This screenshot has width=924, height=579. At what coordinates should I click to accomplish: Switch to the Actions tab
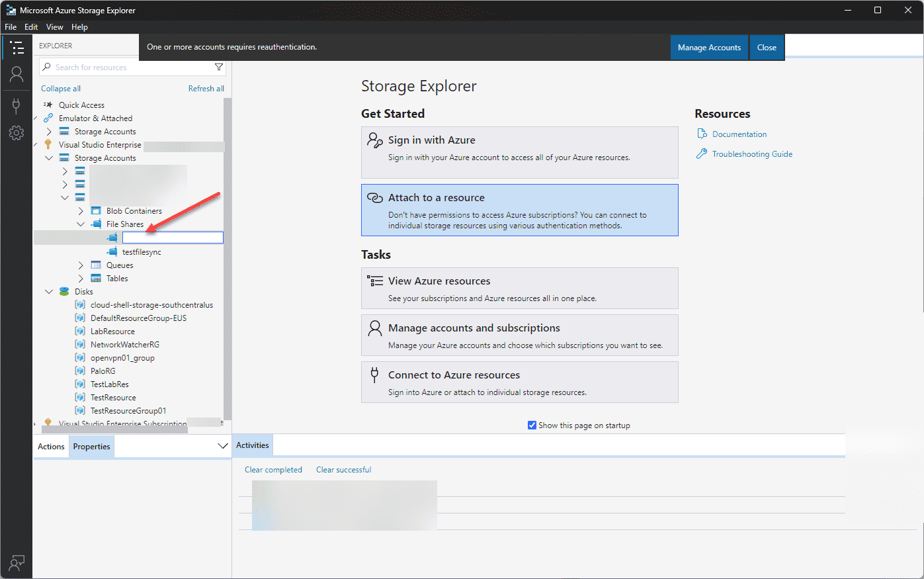[51, 447]
